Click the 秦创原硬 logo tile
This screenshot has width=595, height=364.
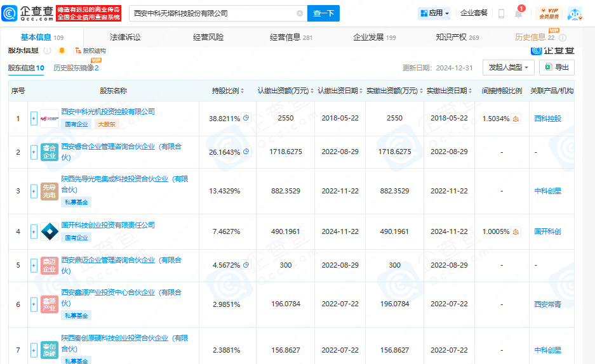tap(50, 350)
